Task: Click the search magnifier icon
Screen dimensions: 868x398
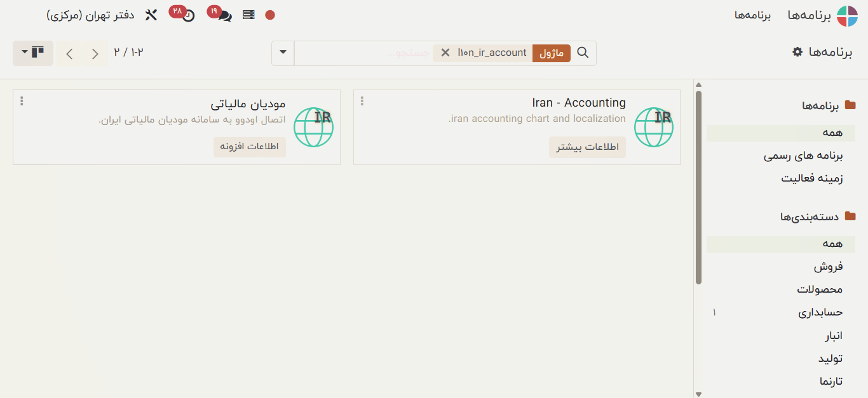Action: click(583, 53)
